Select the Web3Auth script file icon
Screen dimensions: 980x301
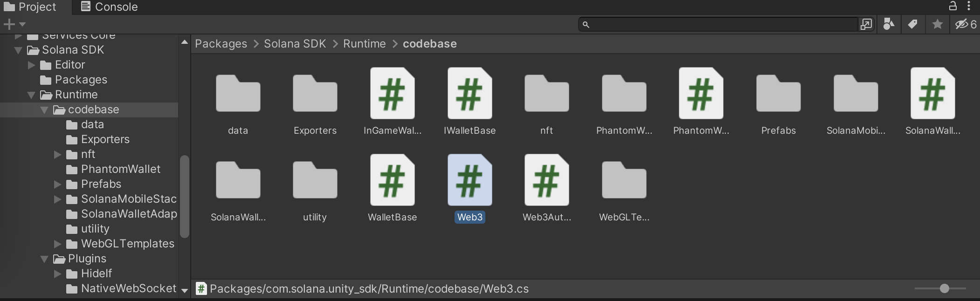(x=546, y=180)
